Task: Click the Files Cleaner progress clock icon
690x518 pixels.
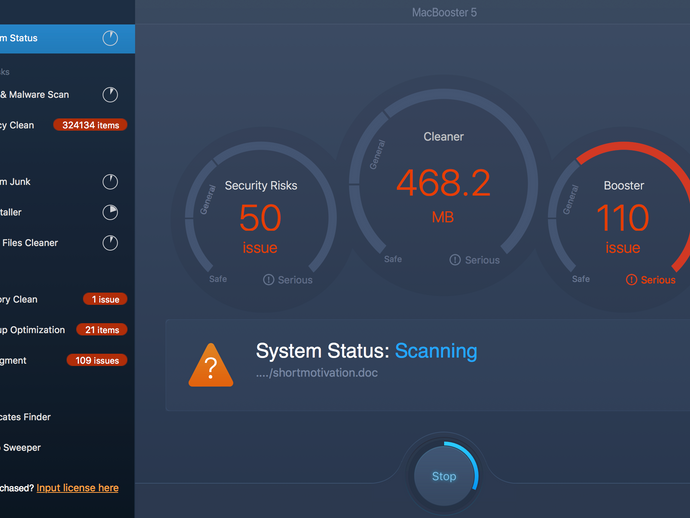Action: pyautogui.click(x=110, y=243)
